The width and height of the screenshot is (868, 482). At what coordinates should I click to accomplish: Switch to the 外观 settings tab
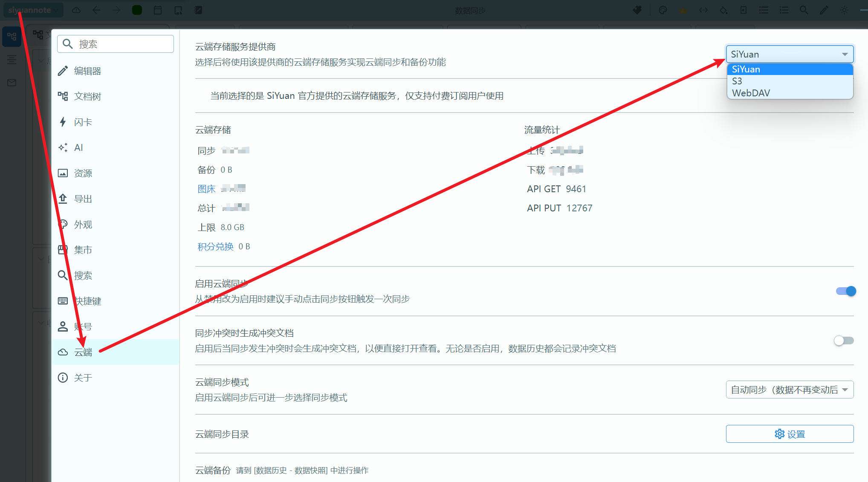click(83, 224)
